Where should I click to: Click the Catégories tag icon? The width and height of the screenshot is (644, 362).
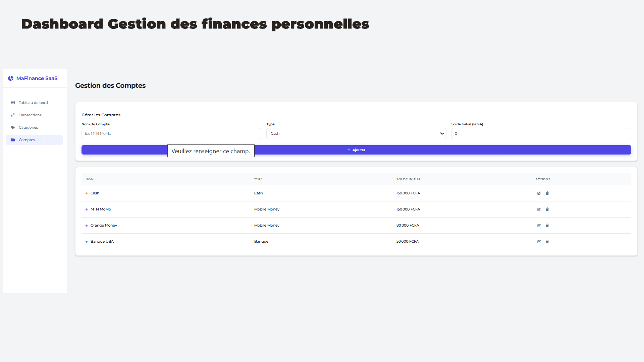tap(13, 127)
